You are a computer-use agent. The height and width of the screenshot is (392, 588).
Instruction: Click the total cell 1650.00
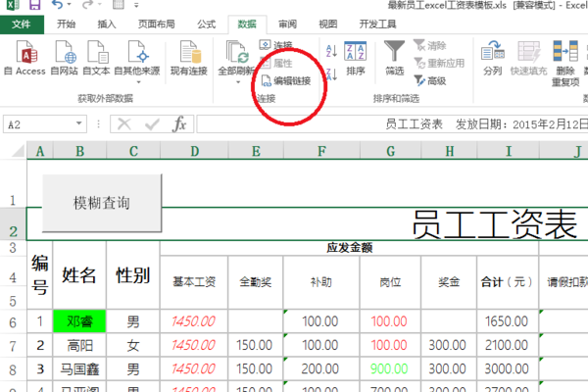pyautogui.click(x=508, y=321)
